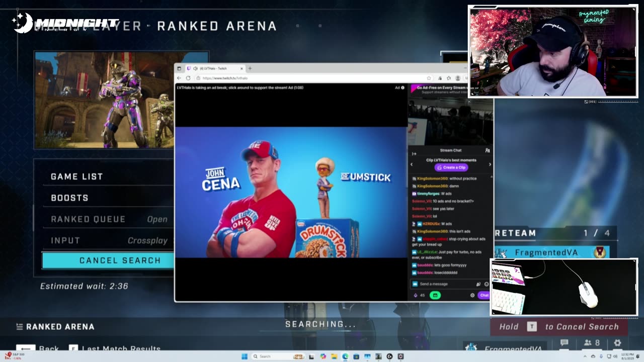
Task: Open File Explorer from taskbar
Action: point(334,356)
